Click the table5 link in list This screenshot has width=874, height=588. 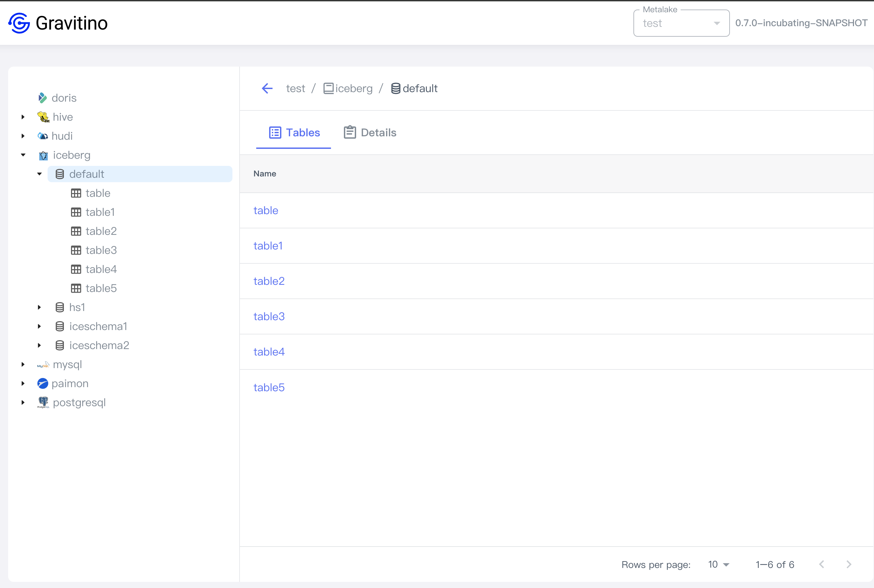pyautogui.click(x=270, y=387)
